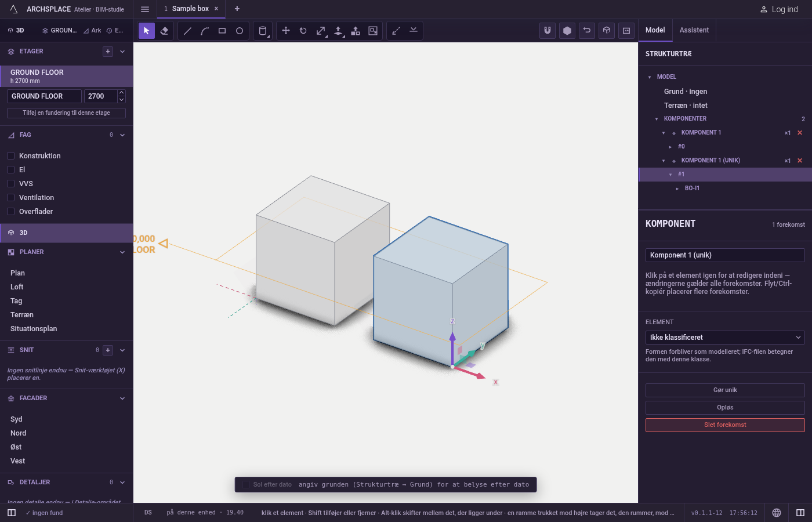
Task: Open the globe language icon
Action: pos(777,513)
